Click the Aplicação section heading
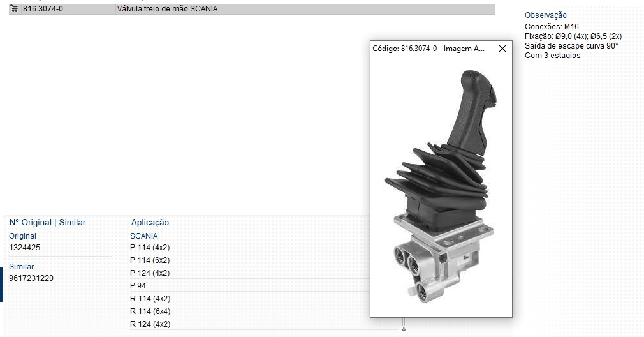644x337 pixels. pos(150,223)
